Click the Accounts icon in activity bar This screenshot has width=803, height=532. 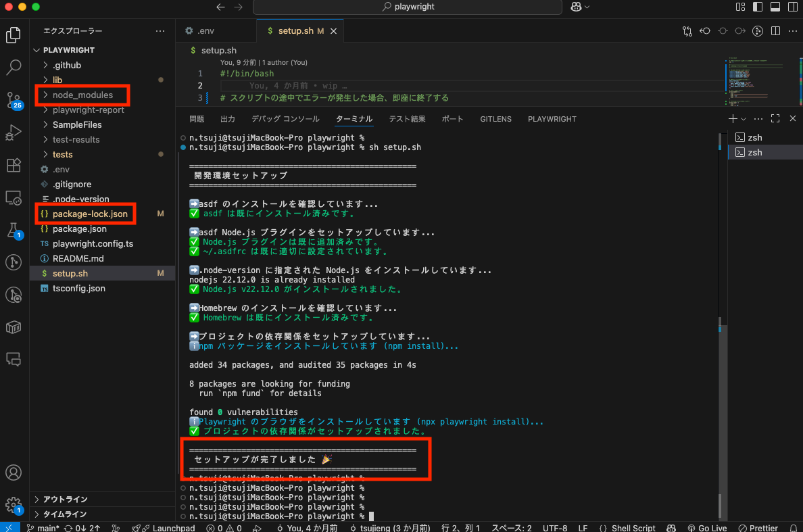[x=14, y=473]
